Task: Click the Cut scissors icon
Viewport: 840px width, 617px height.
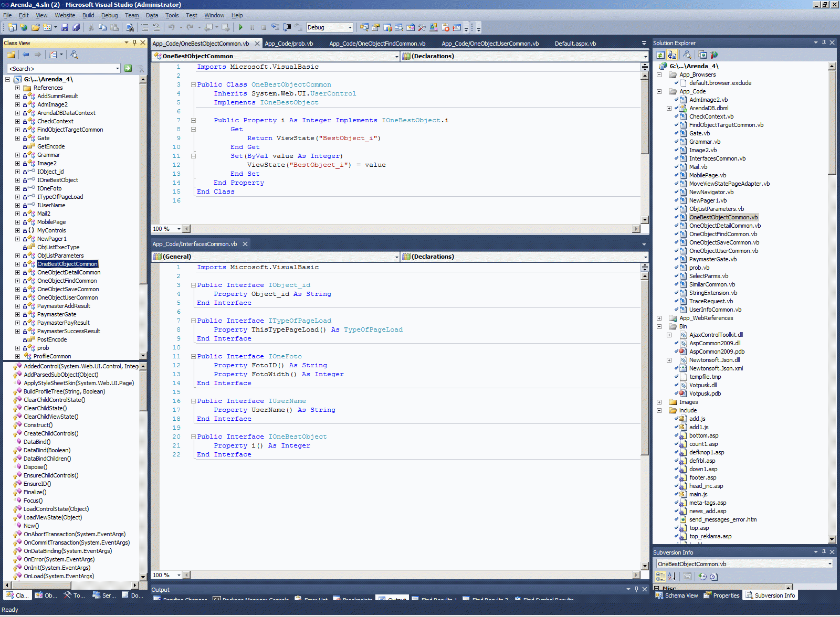Action: 91,27
